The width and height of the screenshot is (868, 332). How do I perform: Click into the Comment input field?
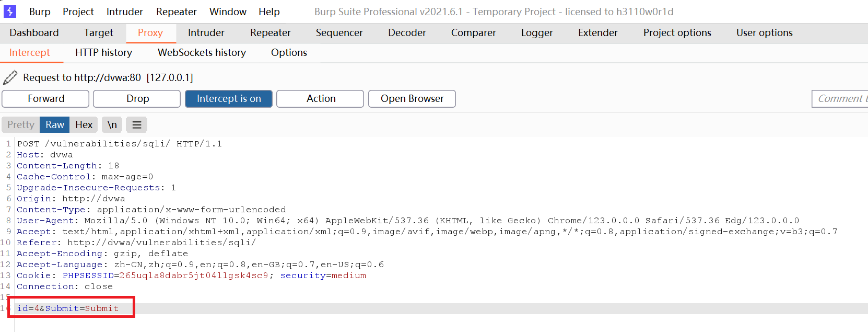pos(840,99)
